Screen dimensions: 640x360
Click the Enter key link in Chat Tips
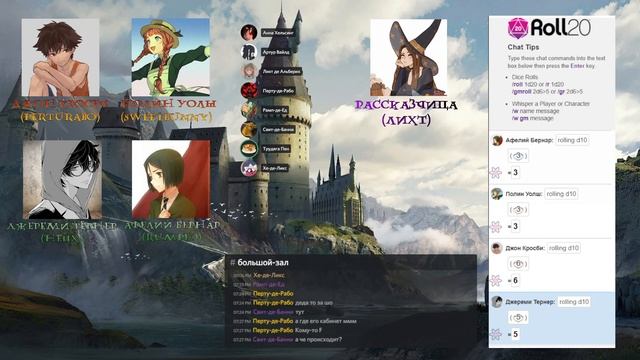577,66
